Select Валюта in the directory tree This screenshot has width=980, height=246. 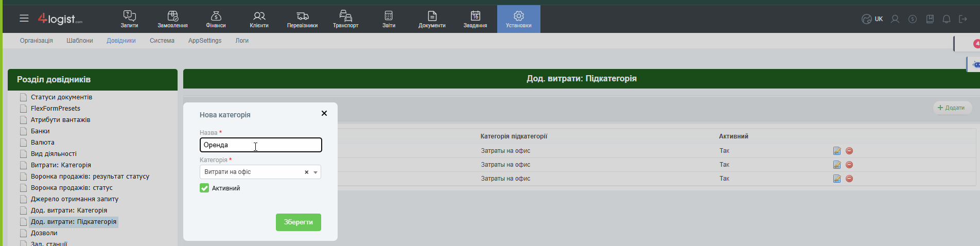point(43,143)
